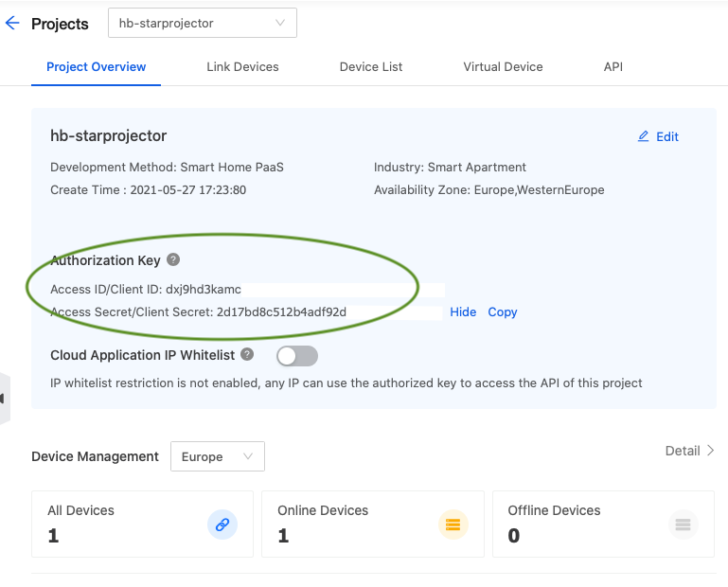Click the Offline Devices gray icon
This screenshot has height=587, width=728.
[683, 524]
